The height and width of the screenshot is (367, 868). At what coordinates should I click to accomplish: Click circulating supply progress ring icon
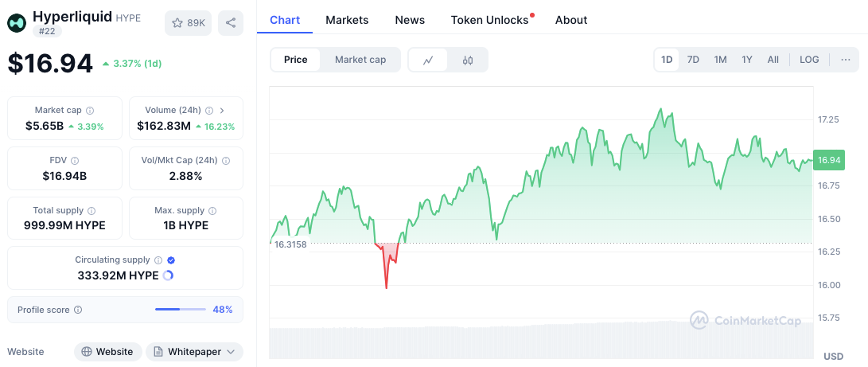tap(168, 275)
